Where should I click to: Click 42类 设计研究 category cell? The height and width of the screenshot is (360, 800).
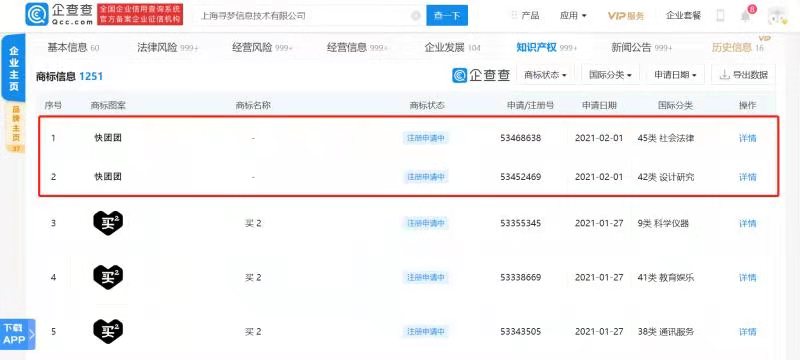pyautogui.click(x=666, y=177)
